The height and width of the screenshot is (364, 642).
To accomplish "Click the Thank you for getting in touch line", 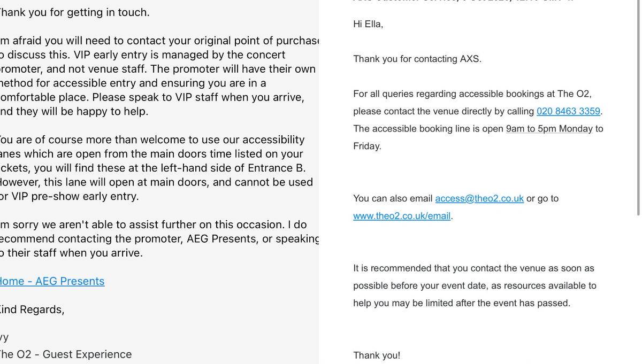I will pyautogui.click(x=74, y=12).
